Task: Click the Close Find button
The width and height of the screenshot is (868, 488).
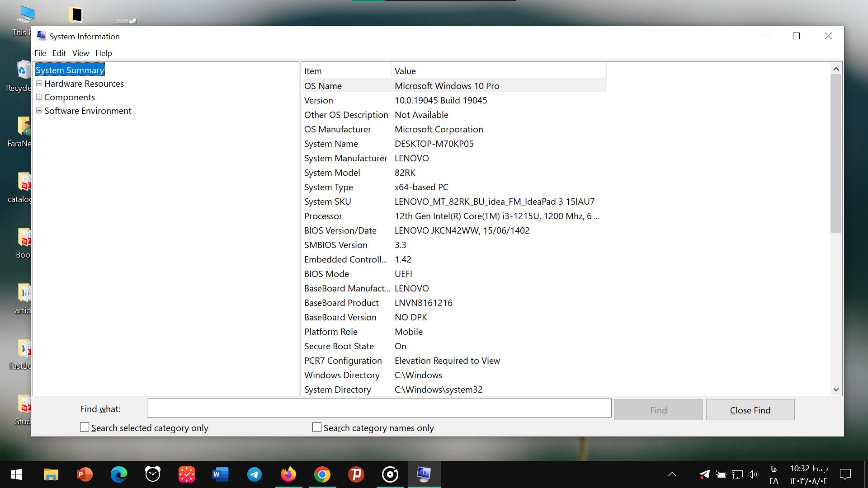Action: [x=750, y=409]
